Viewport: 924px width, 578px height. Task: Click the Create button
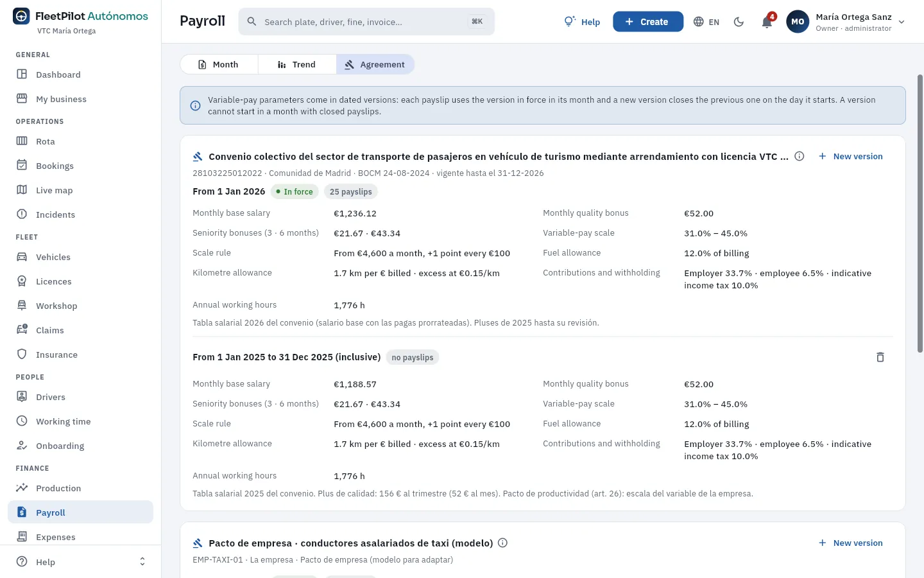point(648,22)
